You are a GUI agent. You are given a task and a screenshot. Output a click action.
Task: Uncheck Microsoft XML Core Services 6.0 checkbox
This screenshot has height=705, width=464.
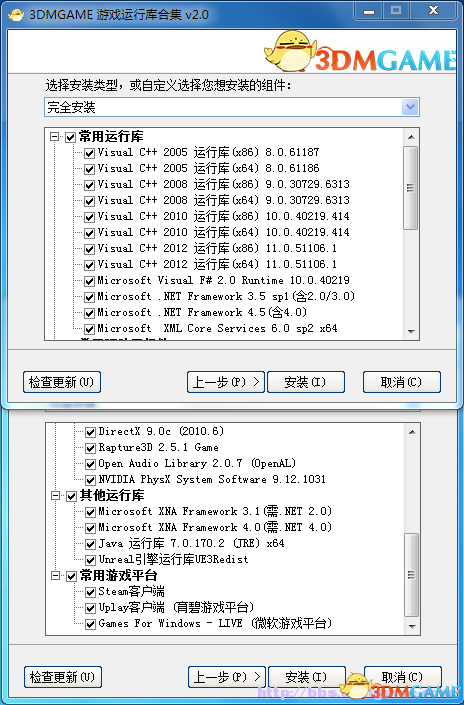(x=89, y=329)
